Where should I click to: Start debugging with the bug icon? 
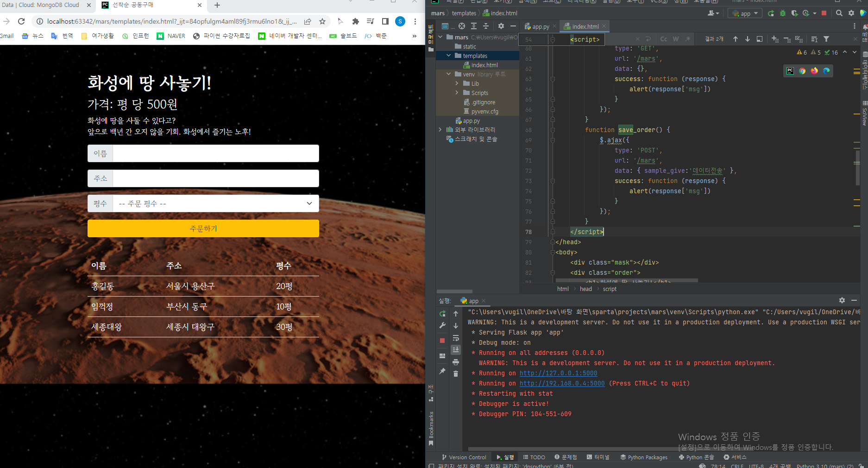(x=783, y=13)
